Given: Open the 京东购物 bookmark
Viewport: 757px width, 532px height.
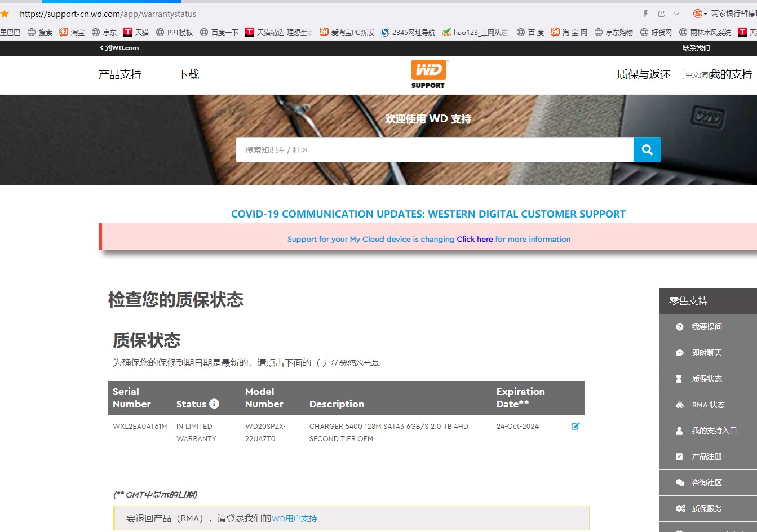Looking at the screenshot, I should pyautogui.click(x=614, y=32).
